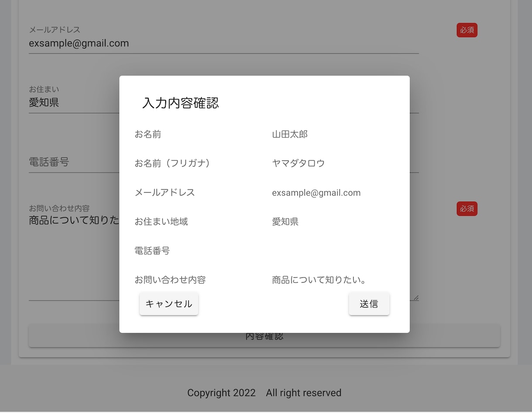Viewport: 532px width, 413px height.
Task: Click the 電話番号 label in dialog
Action: tap(152, 251)
